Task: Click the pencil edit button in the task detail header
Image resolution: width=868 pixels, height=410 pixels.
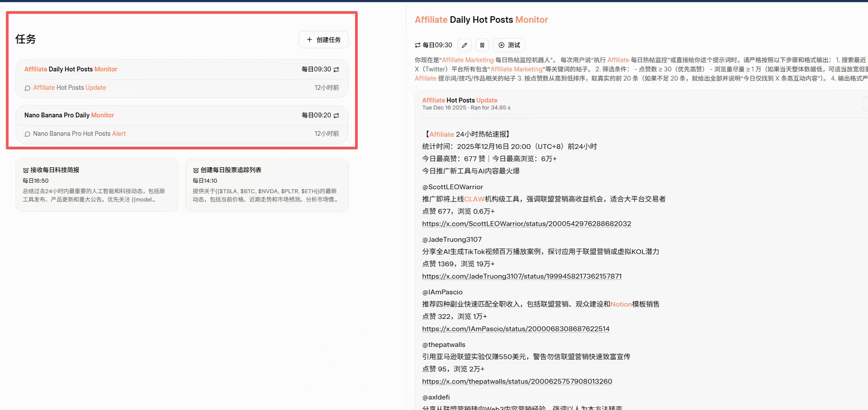Action: (x=465, y=45)
